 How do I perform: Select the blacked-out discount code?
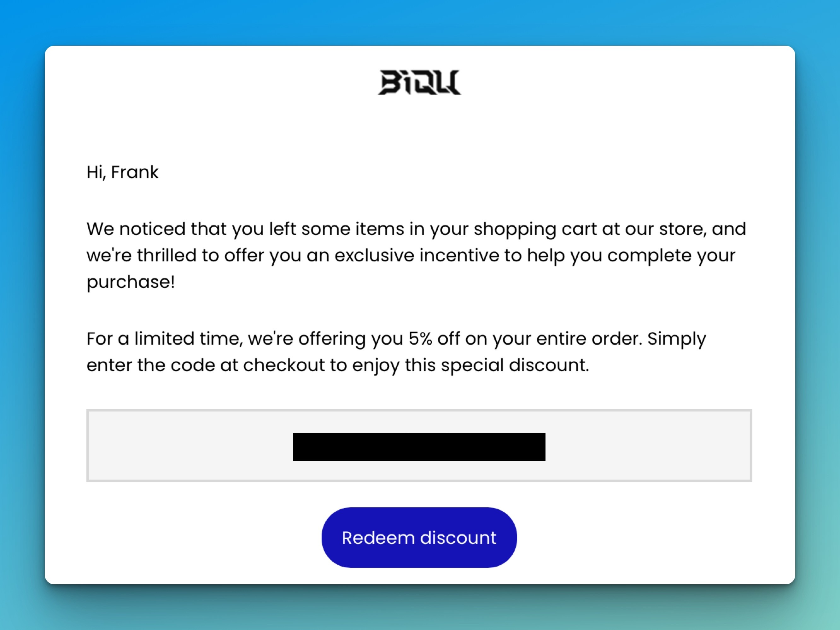(419, 446)
